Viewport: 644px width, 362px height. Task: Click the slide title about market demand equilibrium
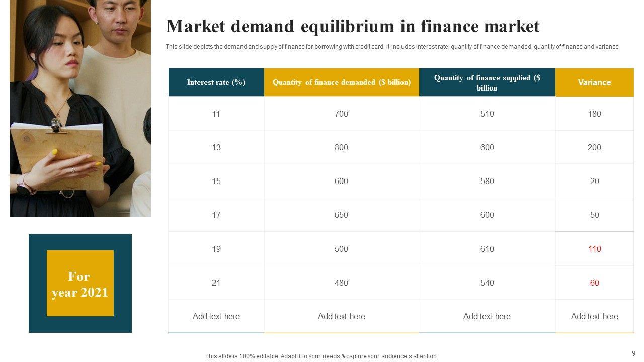point(352,26)
